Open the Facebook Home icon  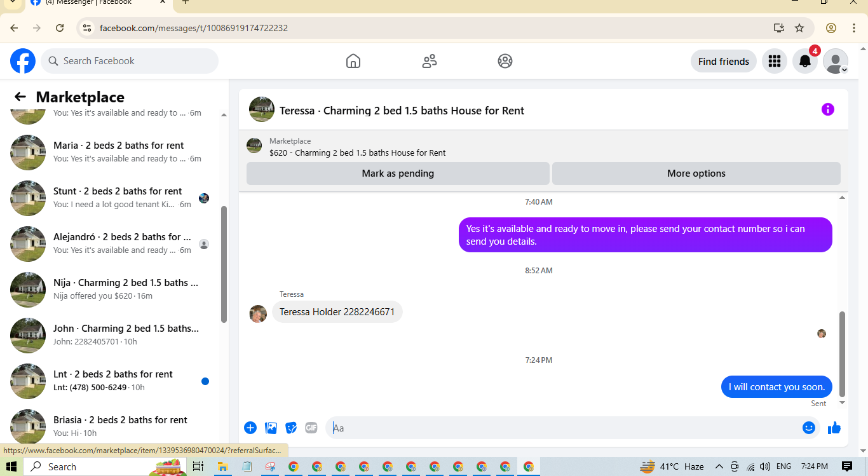click(x=353, y=61)
